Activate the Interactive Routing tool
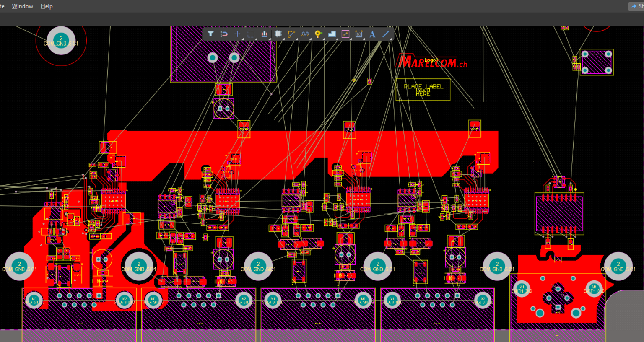This screenshot has width=644, height=342. click(x=291, y=34)
